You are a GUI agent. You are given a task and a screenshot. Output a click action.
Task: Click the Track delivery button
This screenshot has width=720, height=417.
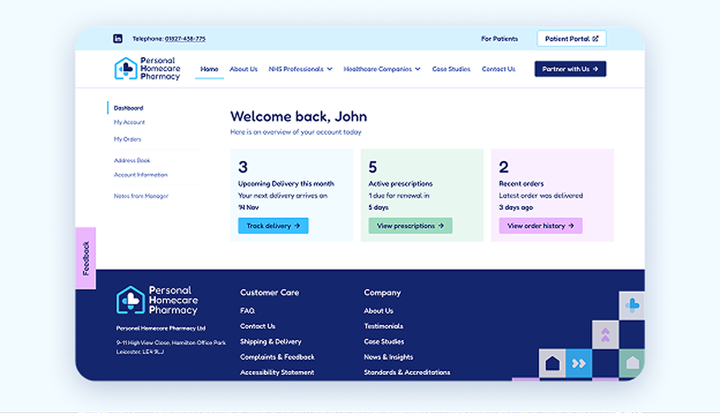[273, 225]
